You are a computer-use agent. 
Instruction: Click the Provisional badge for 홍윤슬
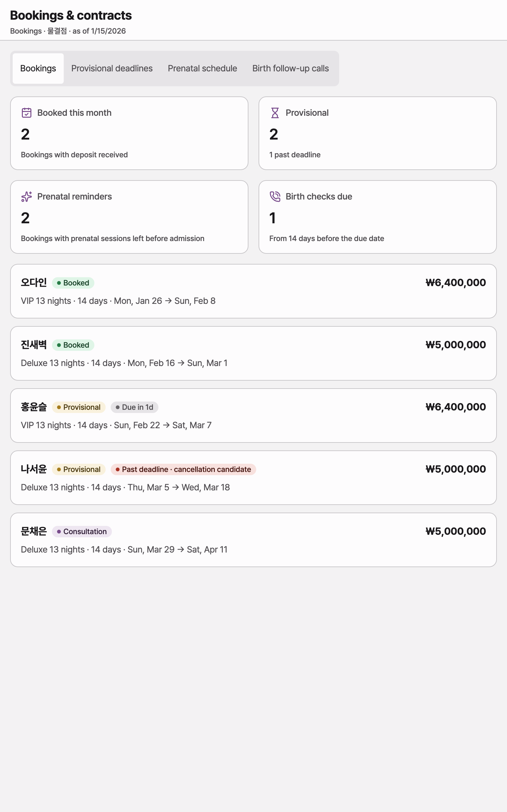79,407
